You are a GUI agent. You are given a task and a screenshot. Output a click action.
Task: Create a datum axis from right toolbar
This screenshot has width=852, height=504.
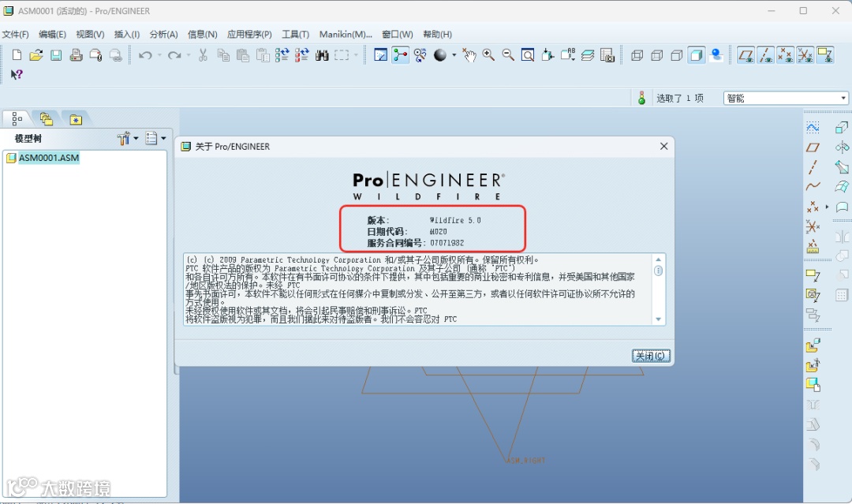[x=813, y=166]
